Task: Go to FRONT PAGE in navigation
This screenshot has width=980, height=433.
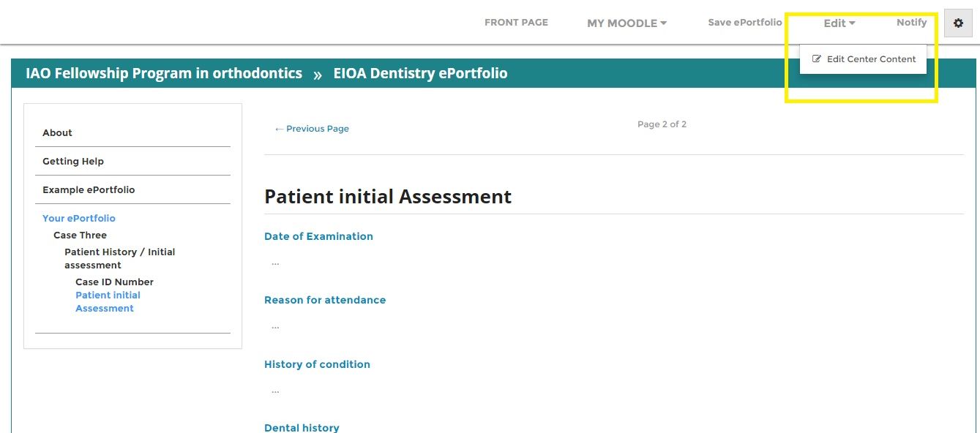Action: [x=516, y=23]
